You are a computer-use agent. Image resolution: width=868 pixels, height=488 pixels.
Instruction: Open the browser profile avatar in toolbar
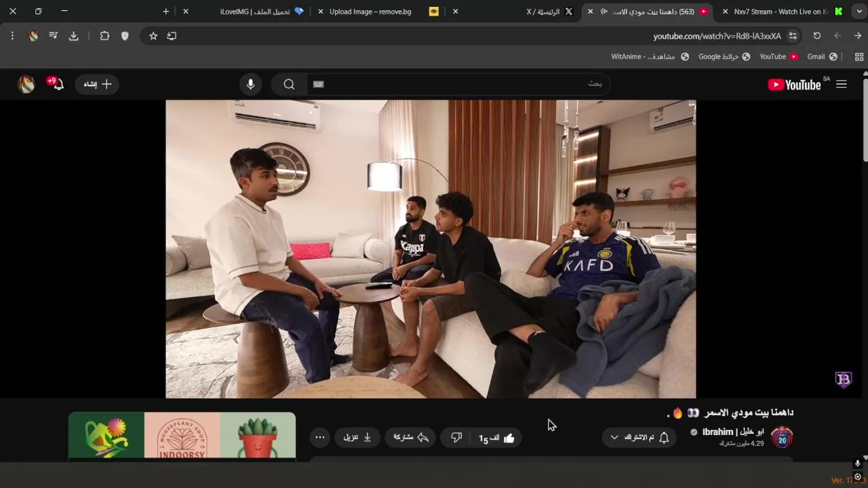tap(33, 36)
